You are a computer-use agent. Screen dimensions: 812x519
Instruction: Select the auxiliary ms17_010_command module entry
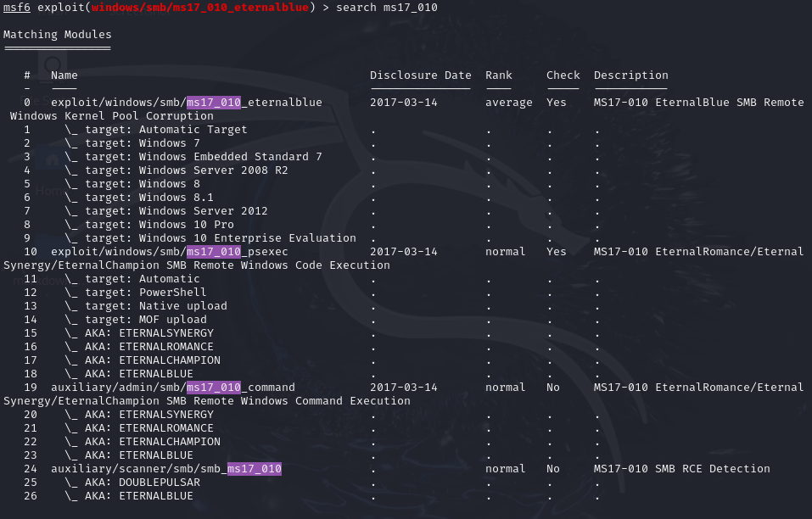(172, 388)
